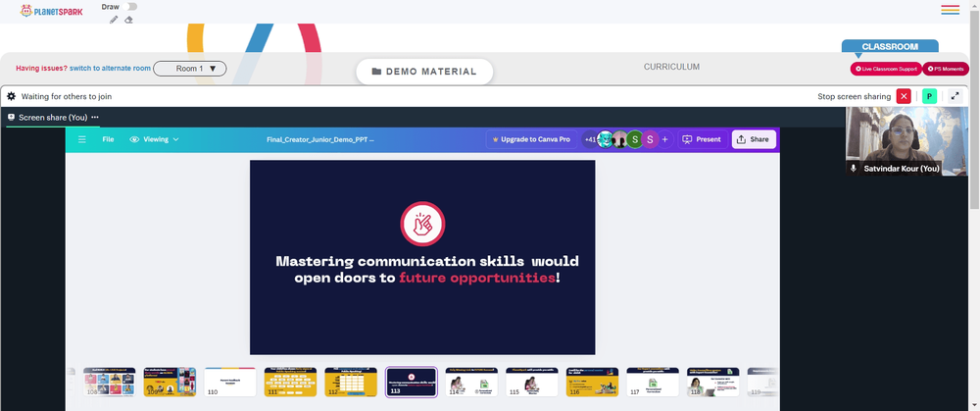Click the green P participant icon
The image size is (980, 411).
(x=929, y=96)
